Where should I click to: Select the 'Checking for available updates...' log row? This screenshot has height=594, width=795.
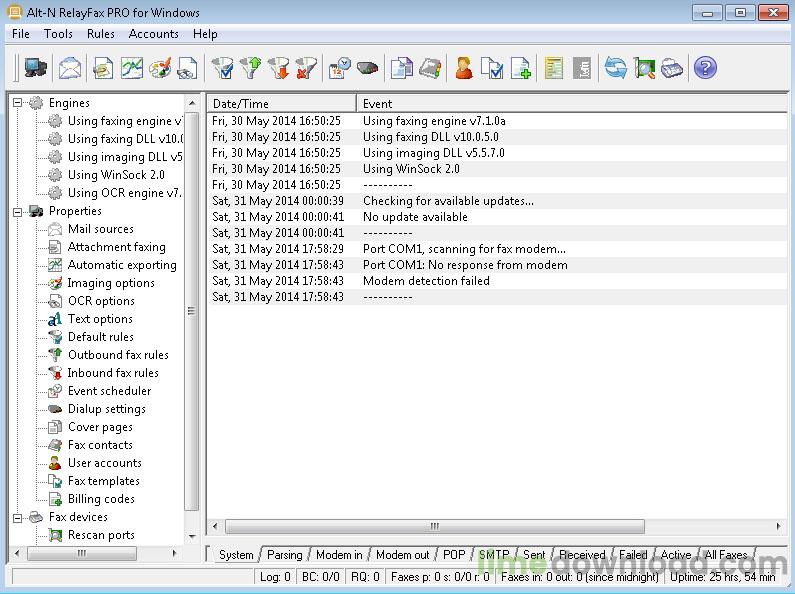[497, 201]
